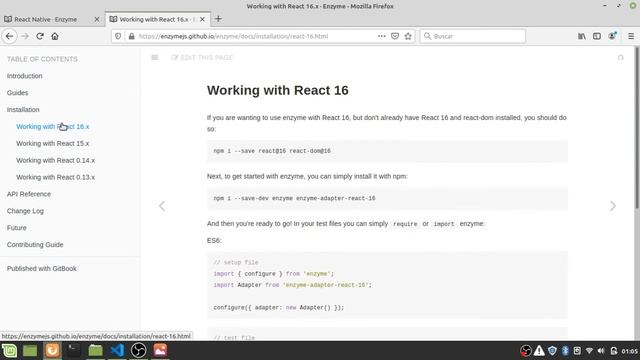The width and height of the screenshot is (640, 360).
Task: Go to the next documentation page arrow
Action: pyautogui.click(x=613, y=206)
